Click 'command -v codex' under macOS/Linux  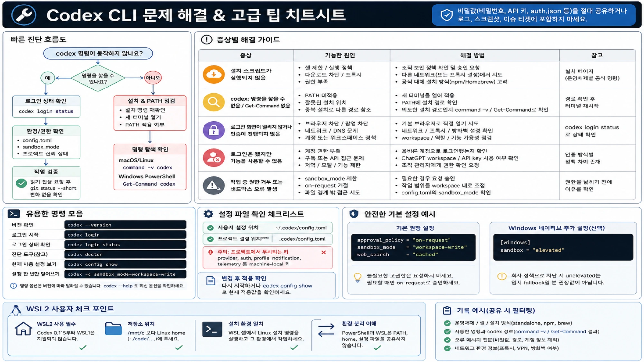[147, 168]
